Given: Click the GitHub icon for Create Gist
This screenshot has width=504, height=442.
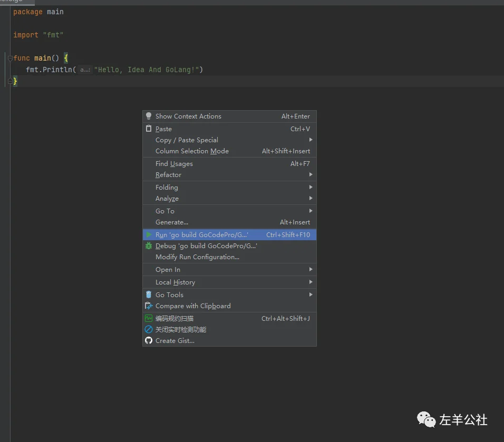Looking at the screenshot, I should click(149, 340).
